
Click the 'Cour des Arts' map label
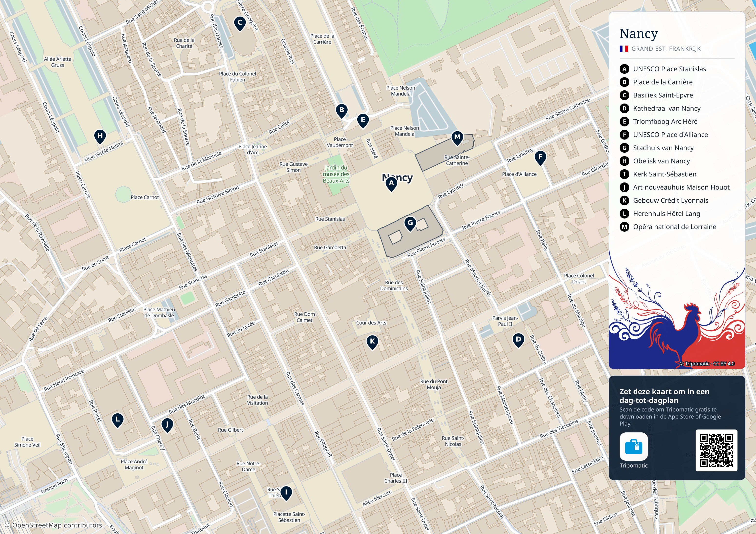click(371, 323)
